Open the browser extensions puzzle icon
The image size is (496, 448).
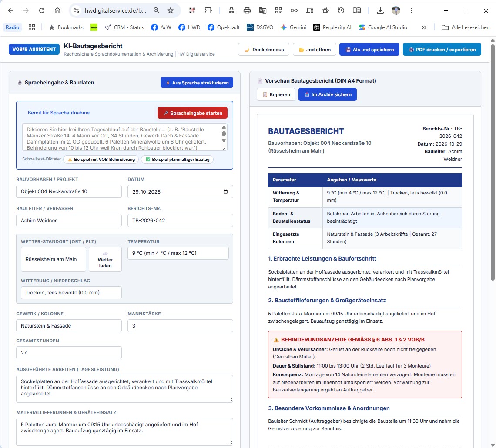coord(208,10)
